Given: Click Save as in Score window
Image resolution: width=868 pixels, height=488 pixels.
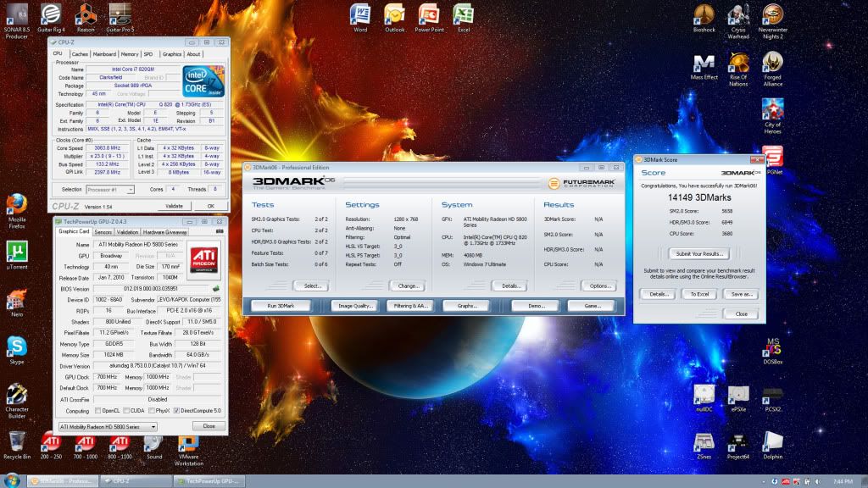Looking at the screenshot, I should click(741, 294).
